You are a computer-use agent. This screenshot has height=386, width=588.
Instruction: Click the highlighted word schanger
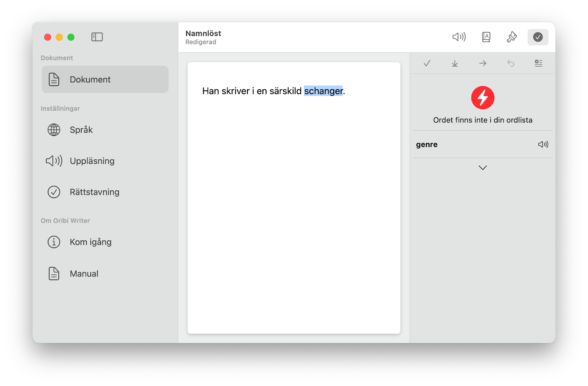323,91
